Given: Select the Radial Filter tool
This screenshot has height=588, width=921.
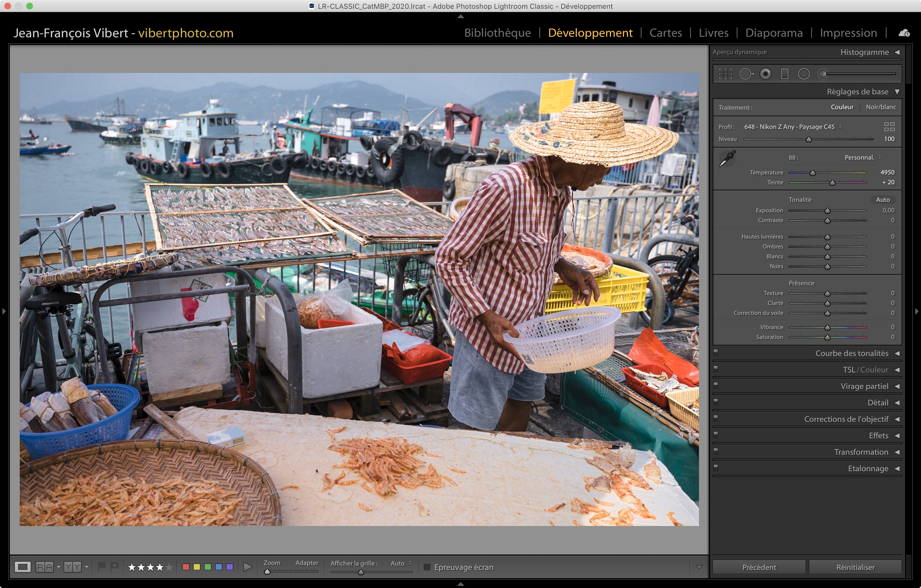Looking at the screenshot, I should tap(804, 74).
